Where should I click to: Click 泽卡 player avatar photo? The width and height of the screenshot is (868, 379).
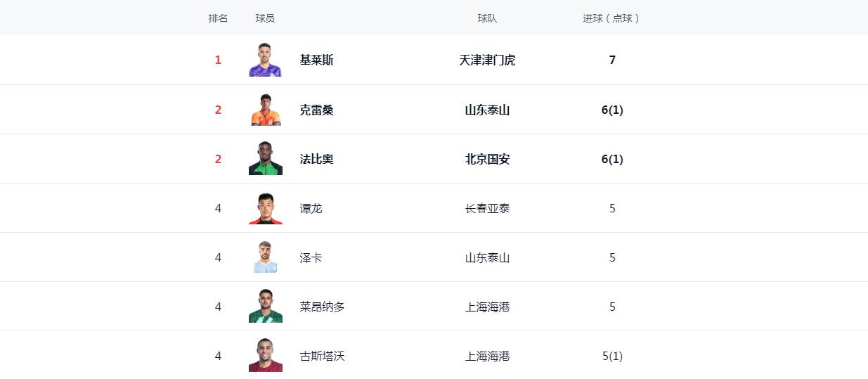[265, 257]
